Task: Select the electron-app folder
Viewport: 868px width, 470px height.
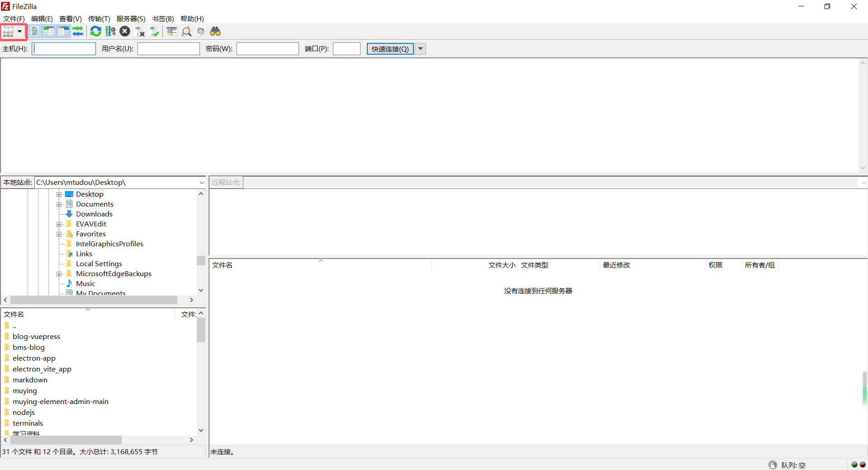Action: (x=34, y=358)
